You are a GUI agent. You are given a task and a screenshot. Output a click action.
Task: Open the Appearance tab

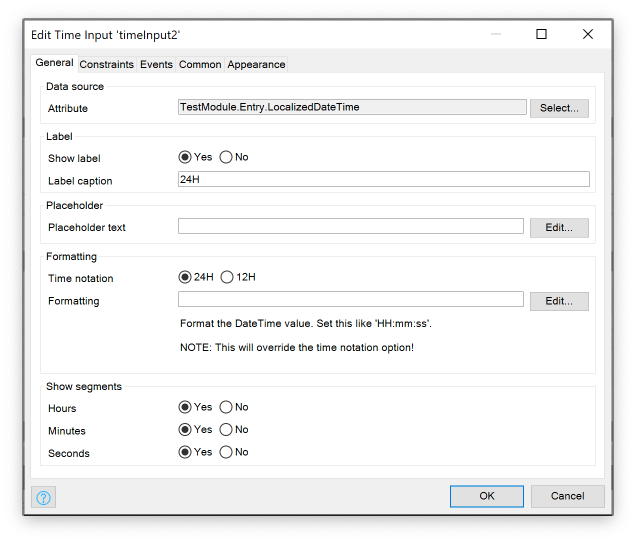tap(256, 65)
